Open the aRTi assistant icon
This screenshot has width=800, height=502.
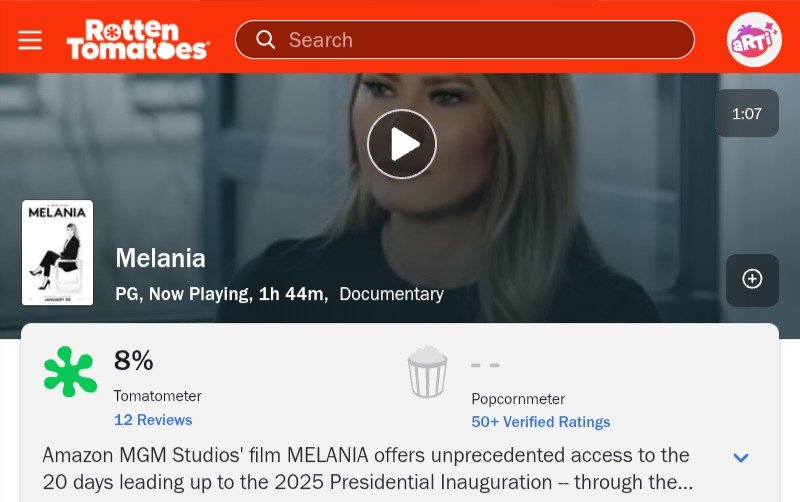click(754, 40)
